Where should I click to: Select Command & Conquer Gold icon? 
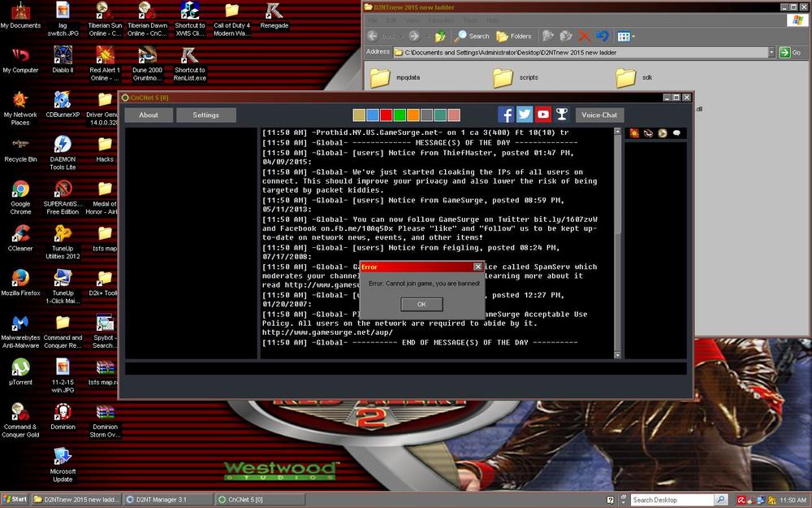(20, 420)
